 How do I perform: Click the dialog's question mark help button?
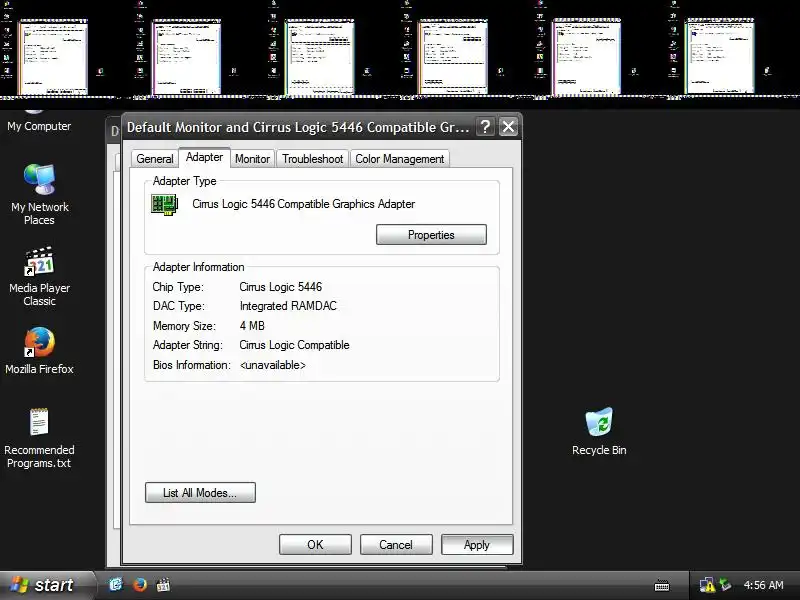pos(485,127)
